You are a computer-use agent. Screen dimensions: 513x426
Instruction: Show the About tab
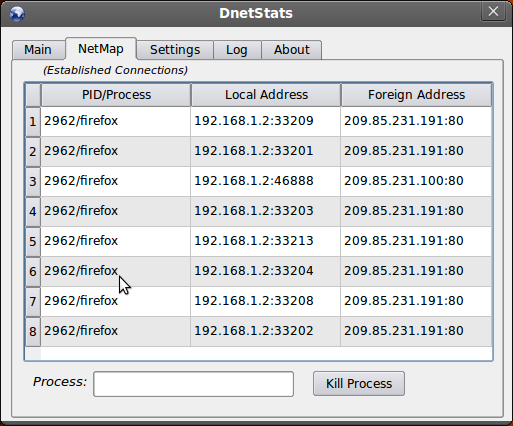tap(292, 50)
